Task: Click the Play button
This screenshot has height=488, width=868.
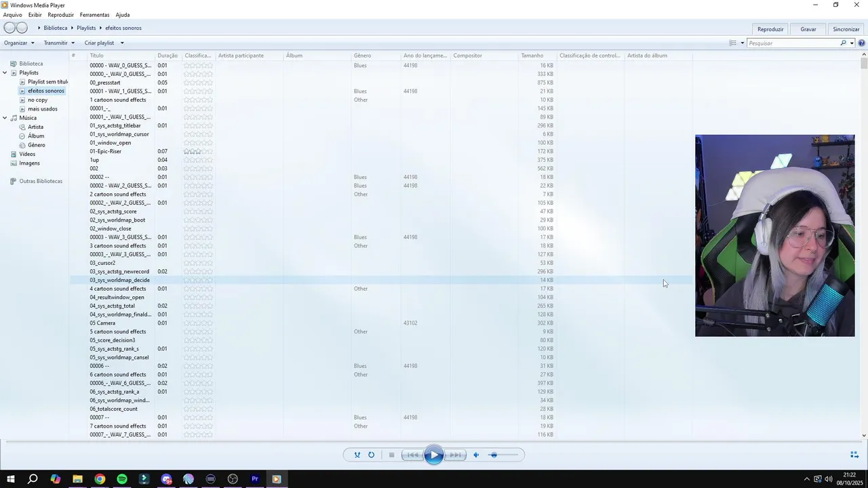Action: coord(434,455)
